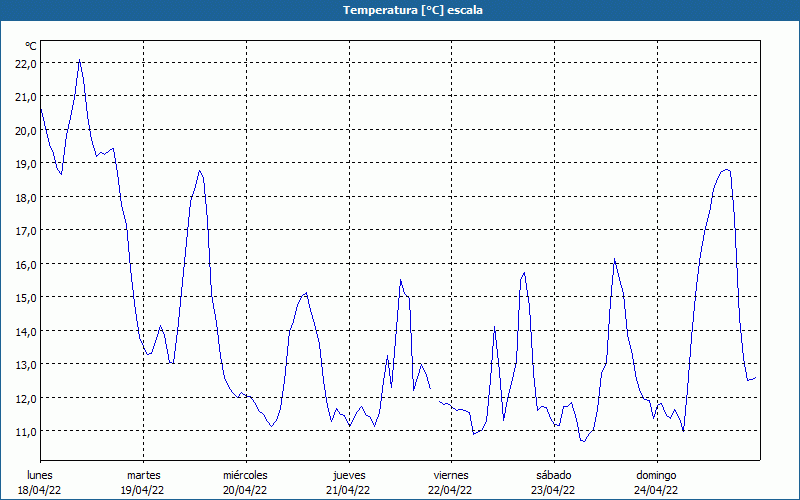The height and width of the screenshot is (500, 800).
Task: Select the 15,0 axis value
Action: (26, 298)
